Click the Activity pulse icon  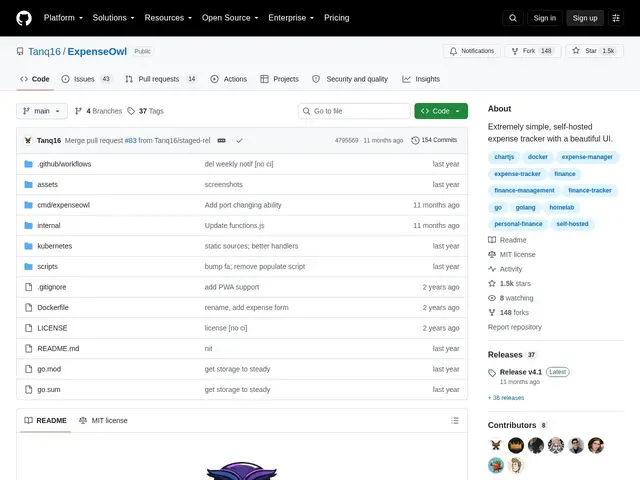pos(492,269)
